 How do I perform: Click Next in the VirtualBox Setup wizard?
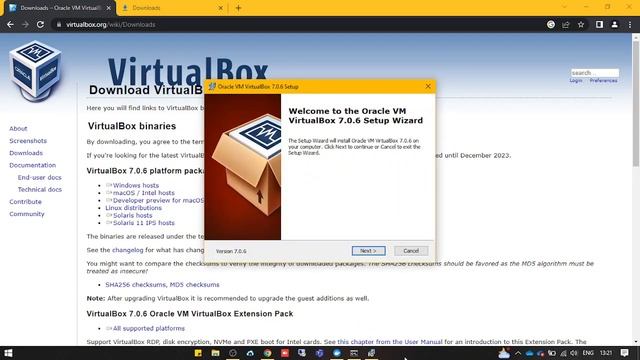coord(368,251)
